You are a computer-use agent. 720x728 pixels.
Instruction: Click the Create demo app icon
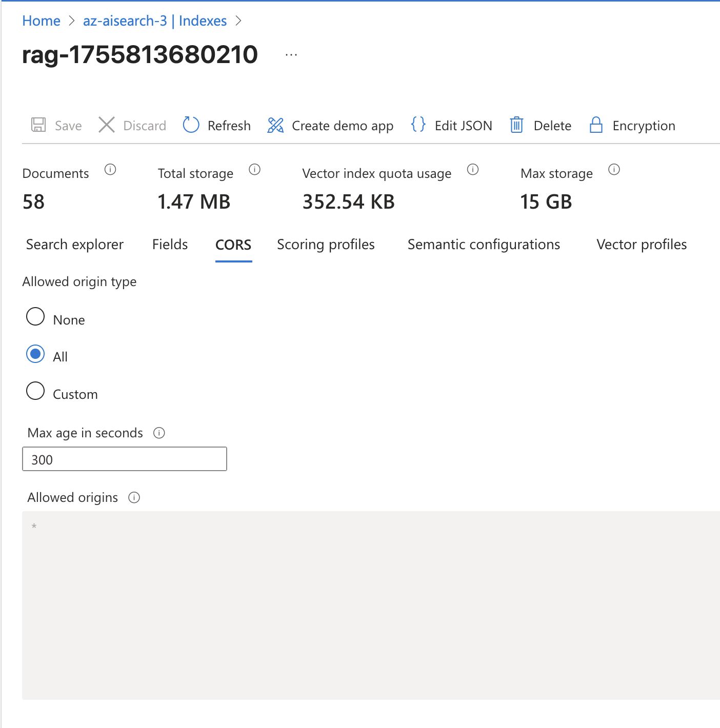[275, 125]
